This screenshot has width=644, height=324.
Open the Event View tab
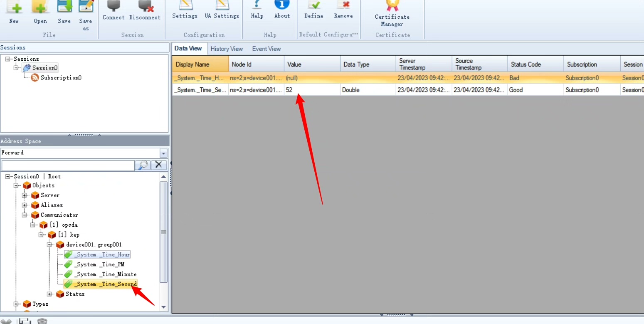click(266, 49)
